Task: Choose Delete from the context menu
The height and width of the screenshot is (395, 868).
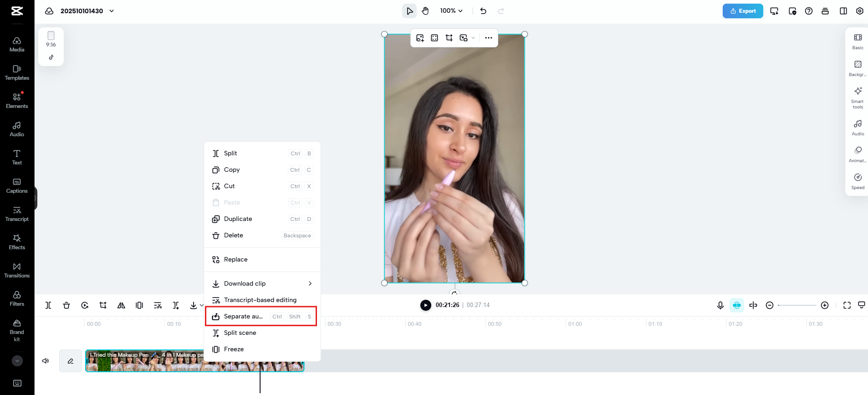Action: (x=262, y=236)
